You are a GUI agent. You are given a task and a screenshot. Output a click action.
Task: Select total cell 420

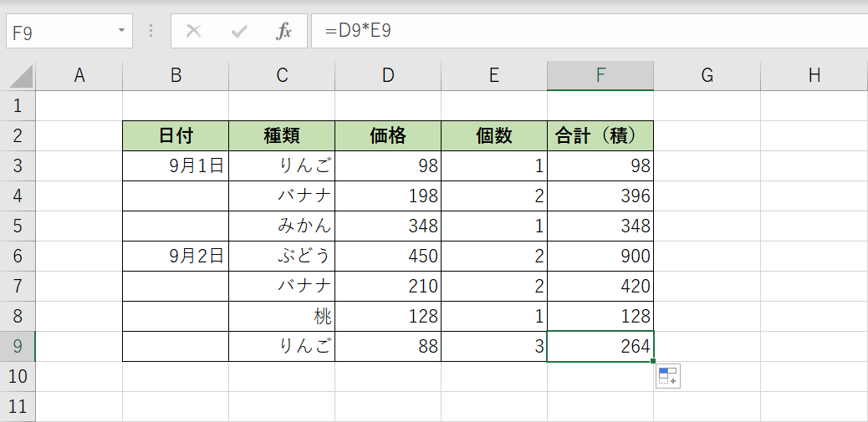coord(600,287)
